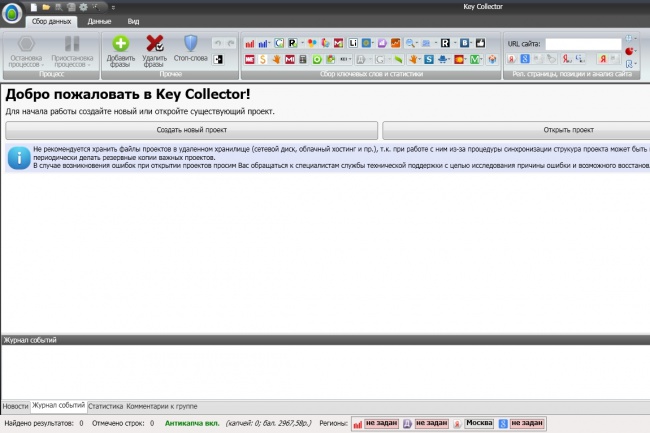The height and width of the screenshot is (433, 650).
Task: Click Создать новый проект button
Action: pos(192,130)
